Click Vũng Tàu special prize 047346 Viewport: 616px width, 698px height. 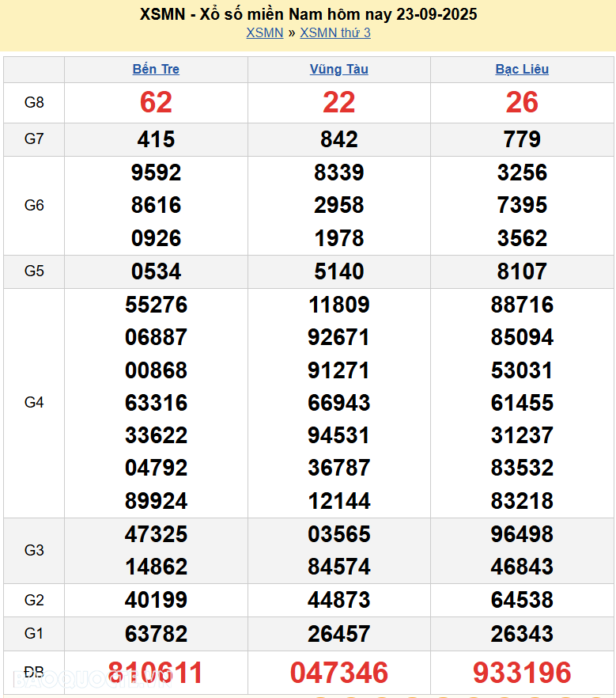point(338,673)
